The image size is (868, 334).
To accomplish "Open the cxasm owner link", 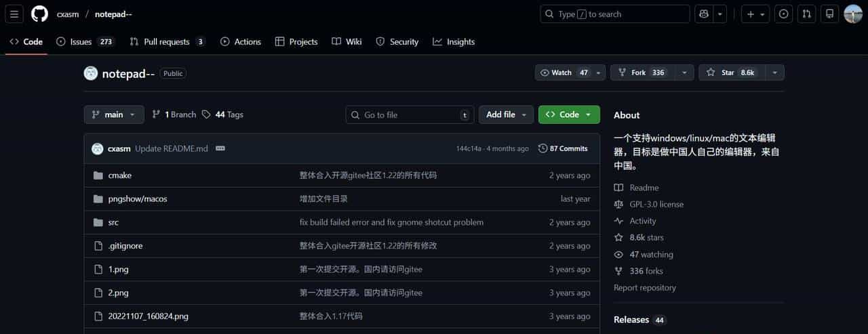I will click(x=68, y=14).
